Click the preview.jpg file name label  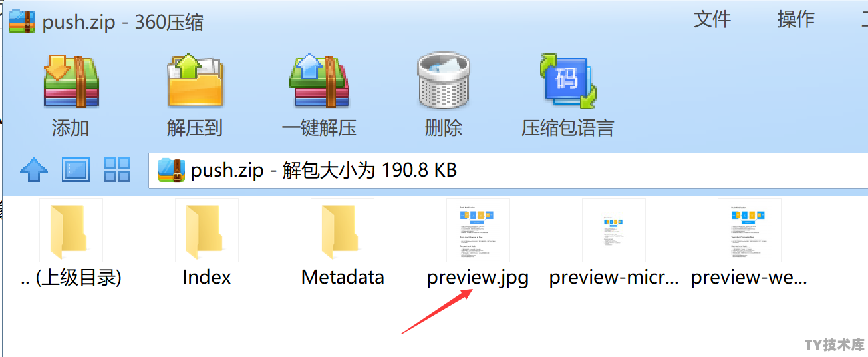pyautogui.click(x=478, y=277)
